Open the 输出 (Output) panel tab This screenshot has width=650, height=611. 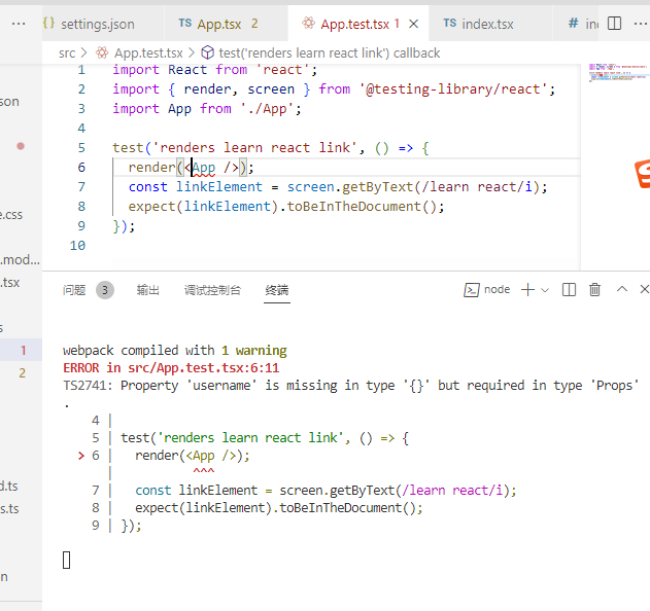pyautogui.click(x=148, y=290)
